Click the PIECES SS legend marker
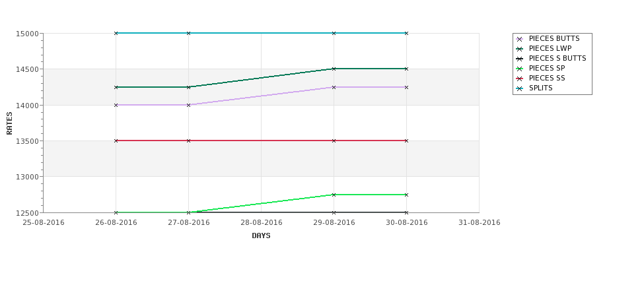 pyautogui.click(x=519, y=79)
